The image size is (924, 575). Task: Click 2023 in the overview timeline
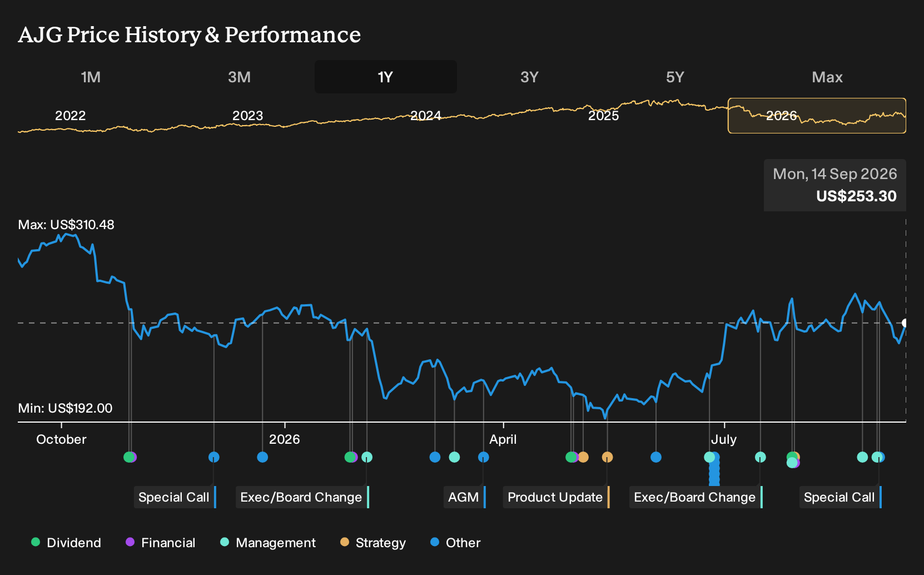[x=247, y=116]
